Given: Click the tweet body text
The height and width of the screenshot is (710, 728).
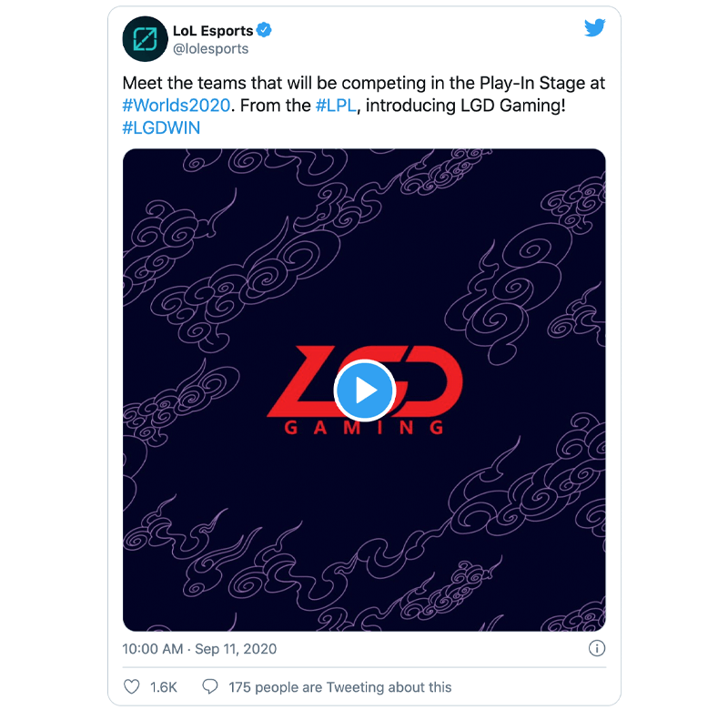Looking at the screenshot, I should 364,106.
